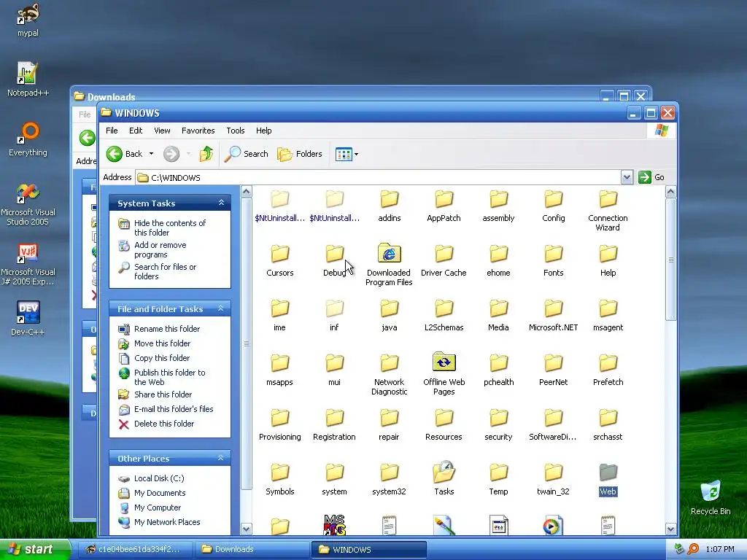Click Search for files or folders link
The image size is (747, 560).
[165, 271]
